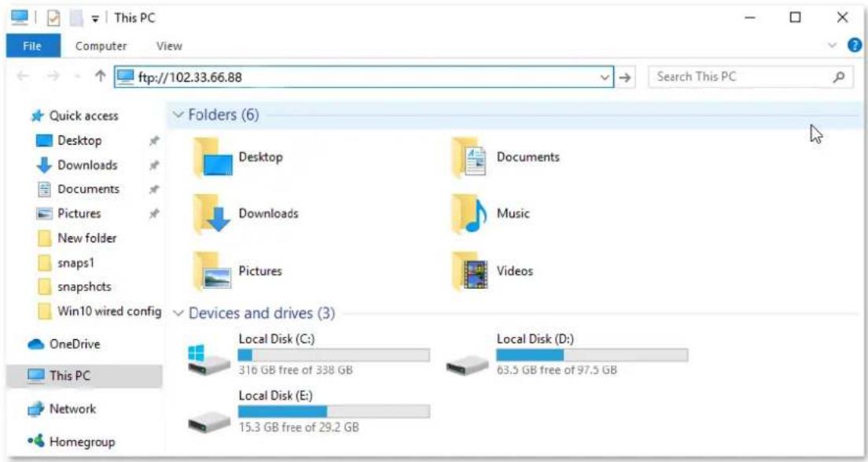
Task: Open Customize Quick Access Toolbar dropdown
Action: click(95, 19)
